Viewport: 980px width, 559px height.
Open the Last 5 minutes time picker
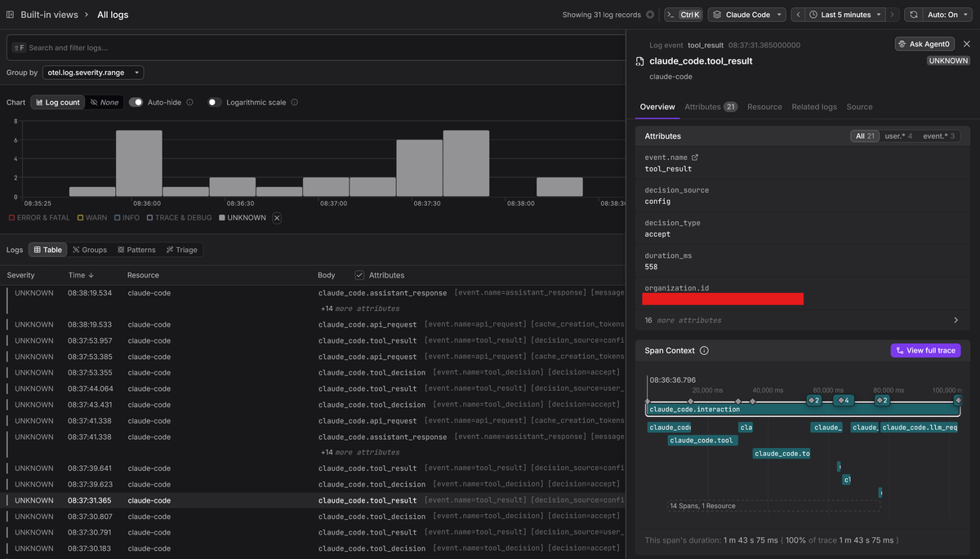845,15
